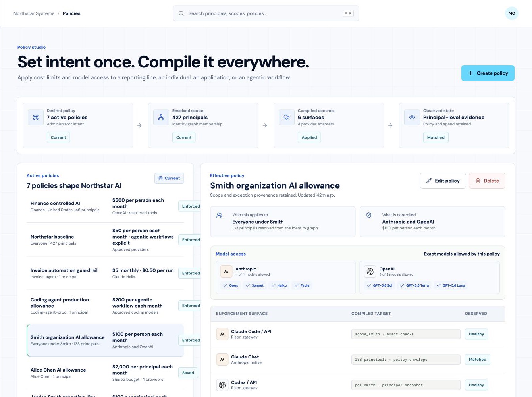Open the Desired policy 7 active policies card
Screen dimensions: 532x397
78,125
